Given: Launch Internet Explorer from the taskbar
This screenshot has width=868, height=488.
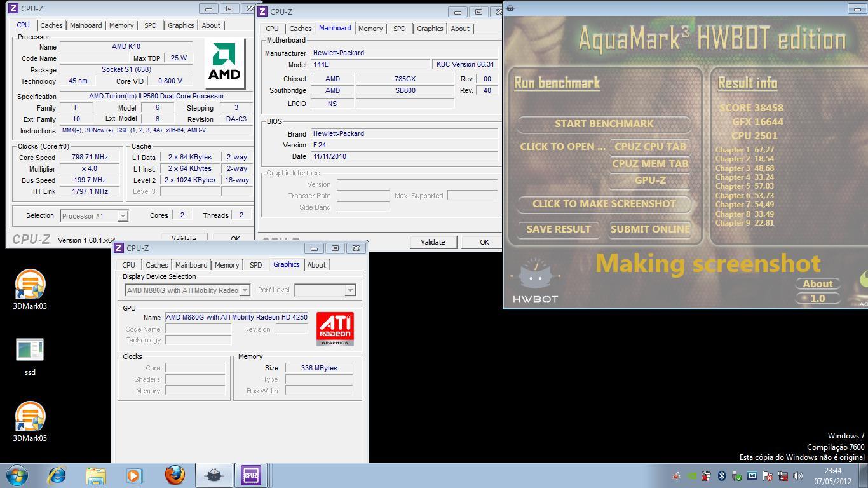Looking at the screenshot, I should click(x=57, y=475).
